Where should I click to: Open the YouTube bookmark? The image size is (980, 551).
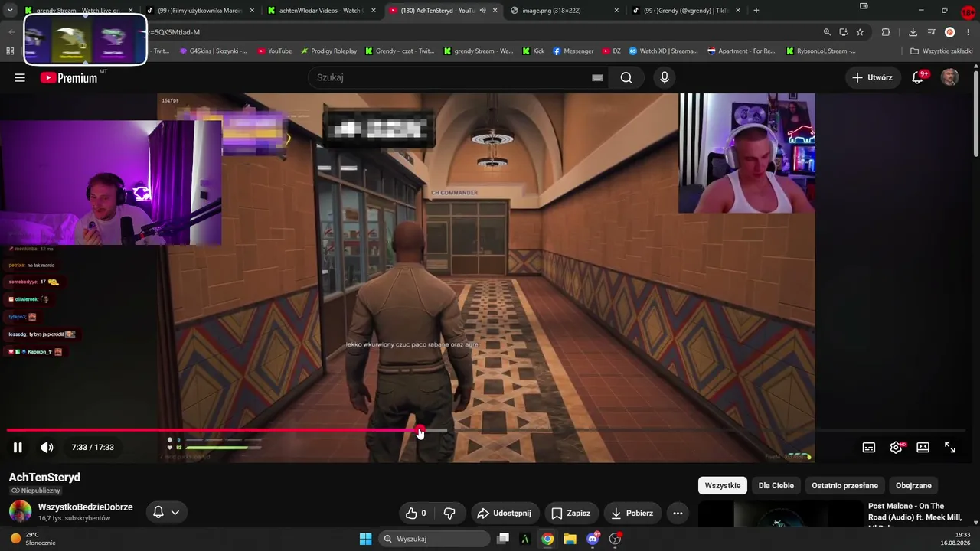[x=275, y=51]
